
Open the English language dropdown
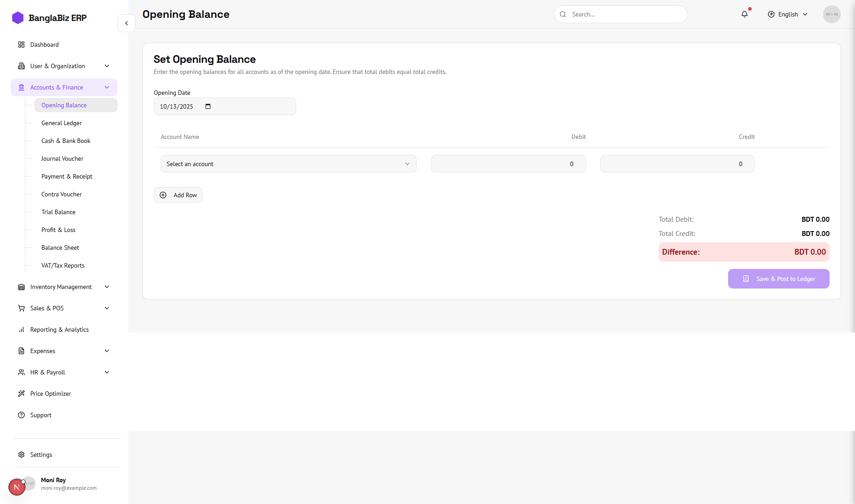(788, 14)
